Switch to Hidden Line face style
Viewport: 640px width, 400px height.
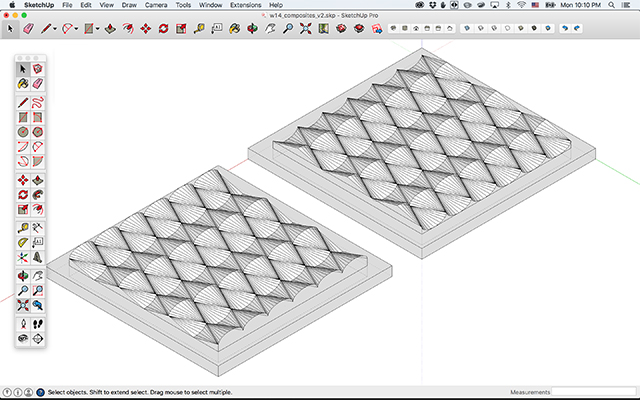click(507, 28)
